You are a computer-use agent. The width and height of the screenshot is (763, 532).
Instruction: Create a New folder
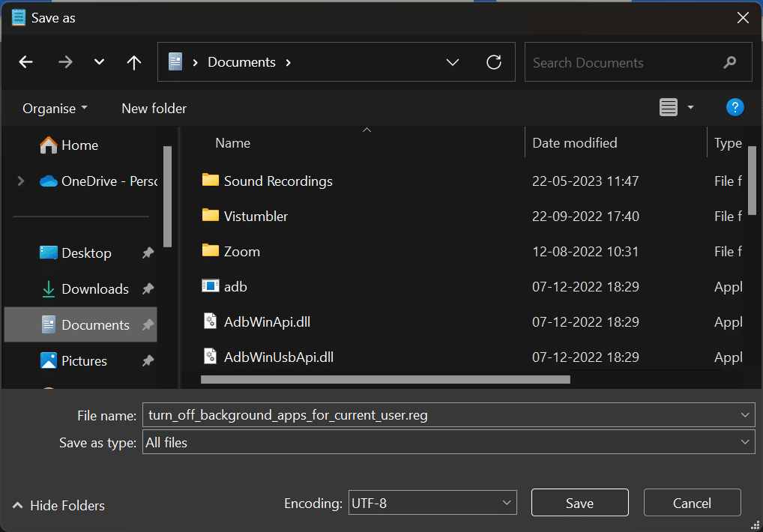(154, 109)
